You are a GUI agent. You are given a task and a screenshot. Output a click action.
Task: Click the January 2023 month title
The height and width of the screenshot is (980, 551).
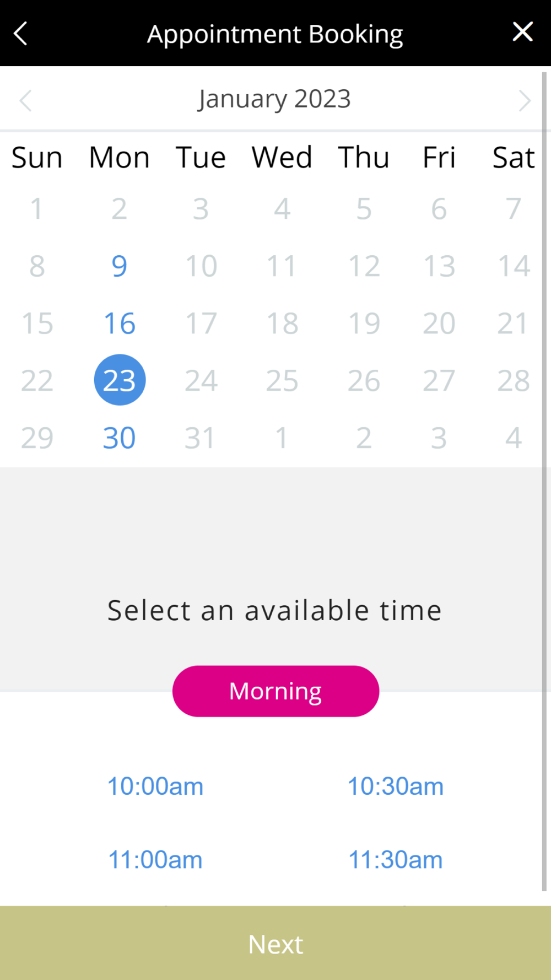click(x=274, y=100)
